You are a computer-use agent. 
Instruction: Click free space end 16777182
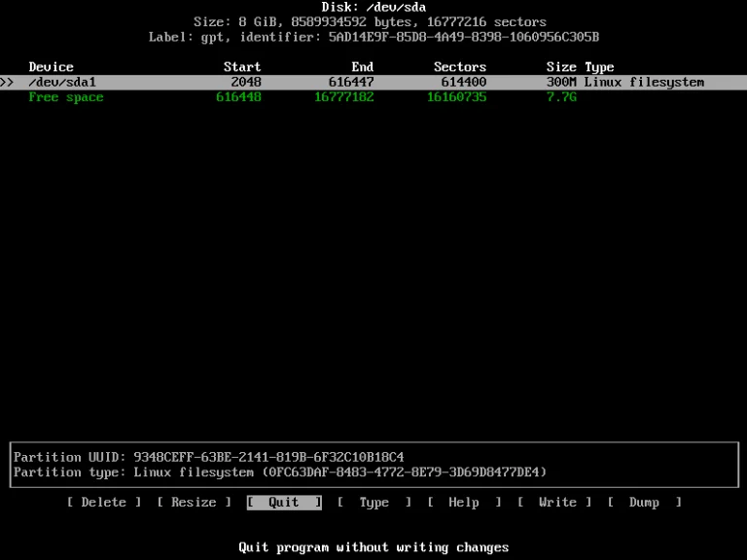(344, 97)
